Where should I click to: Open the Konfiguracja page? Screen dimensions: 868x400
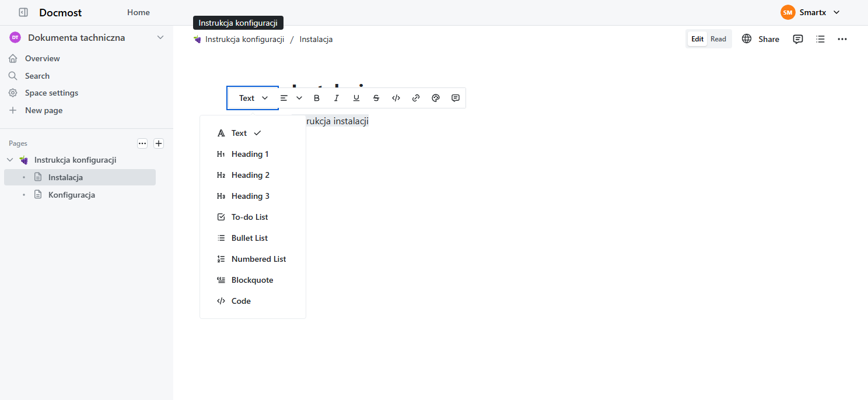(71, 195)
